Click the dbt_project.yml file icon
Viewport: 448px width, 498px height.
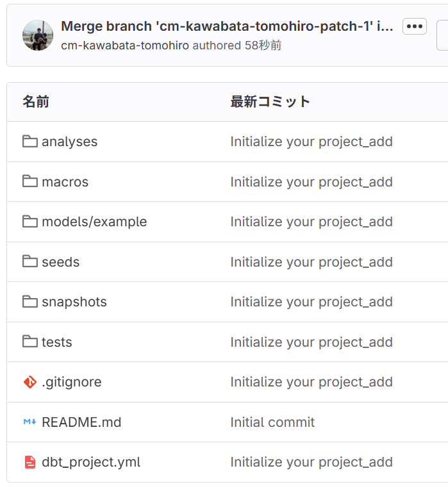30,462
